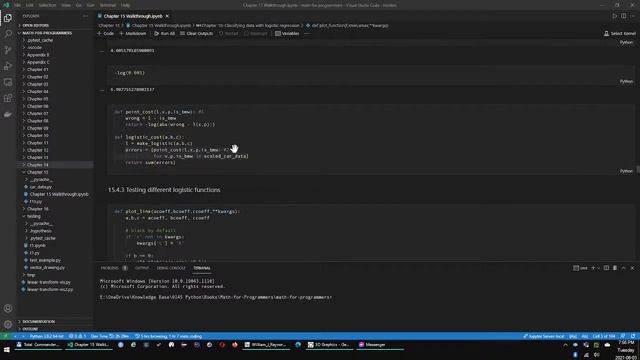Kill the terminal with trash icon
This screenshot has width=640, height=360.
click(615, 268)
